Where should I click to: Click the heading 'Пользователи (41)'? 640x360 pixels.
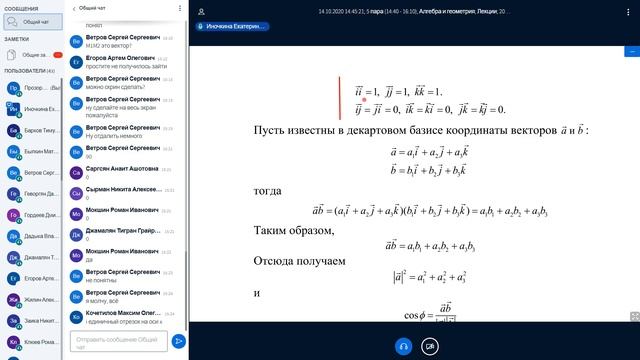coord(29,71)
